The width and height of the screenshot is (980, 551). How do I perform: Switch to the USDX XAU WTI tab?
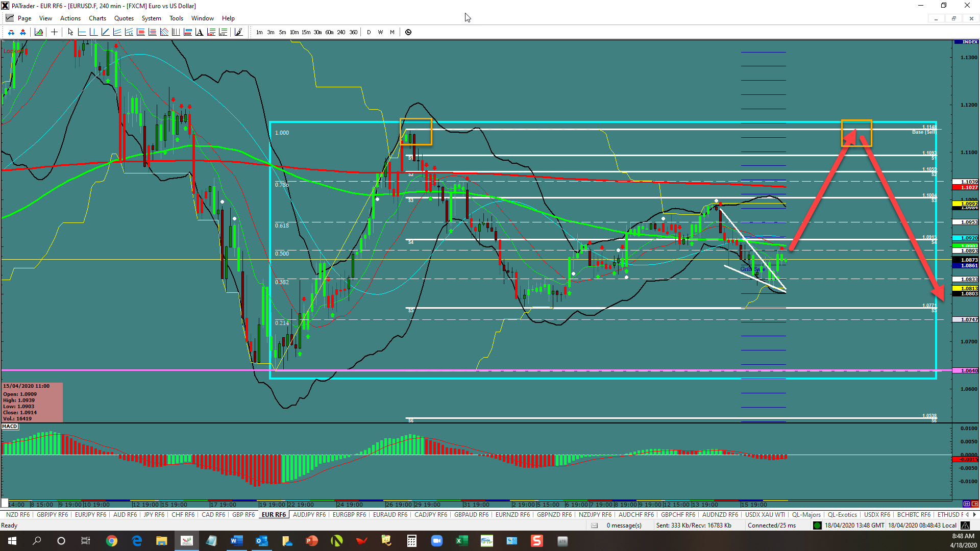click(x=765, y=515)
